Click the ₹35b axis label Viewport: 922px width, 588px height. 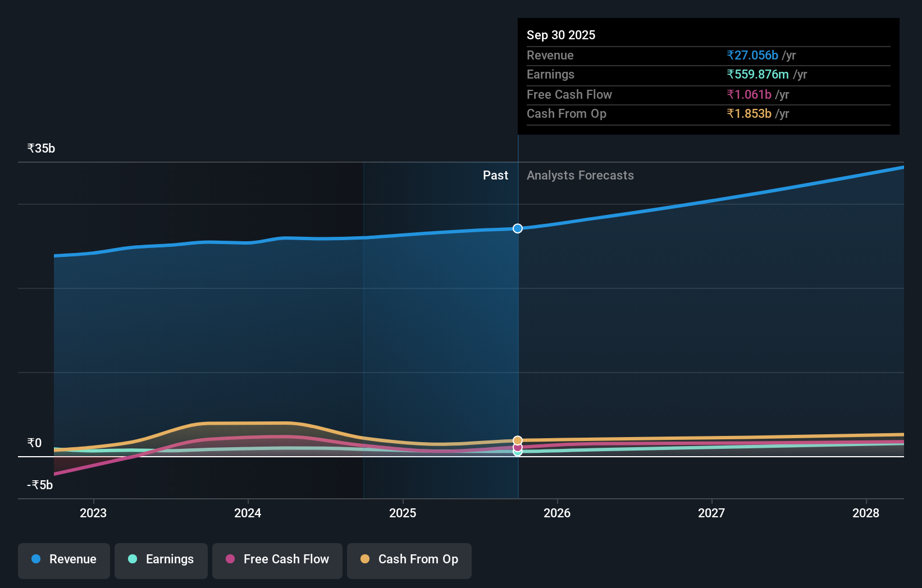pos(40,148)
